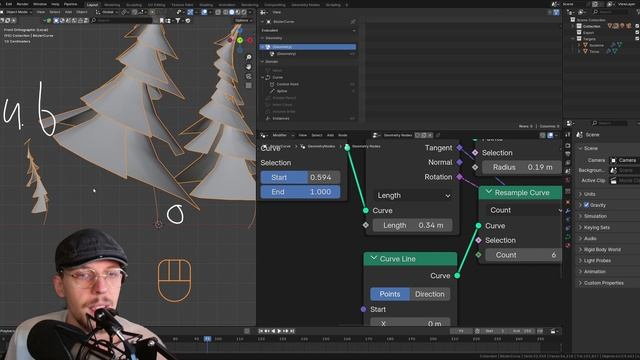This screenshot has width=640, height=360.
Task: Collapse the Curve Line node
Action: 373,258
